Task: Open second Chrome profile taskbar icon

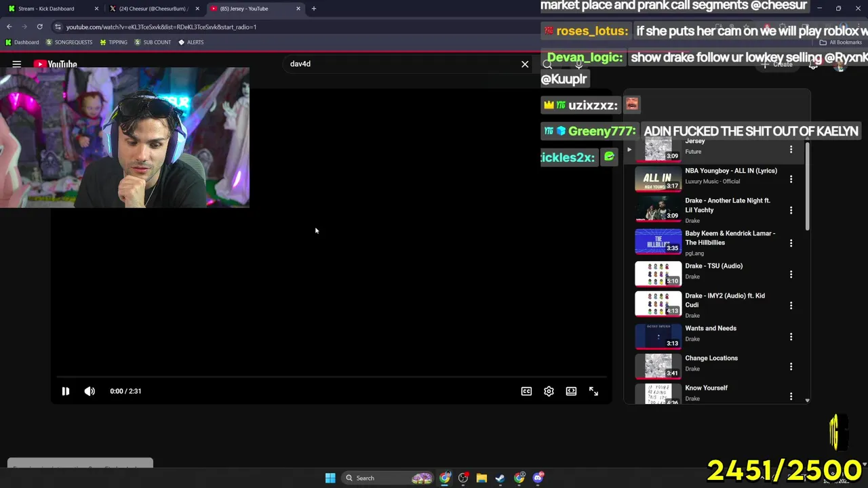Action: (x=519, y=478)
